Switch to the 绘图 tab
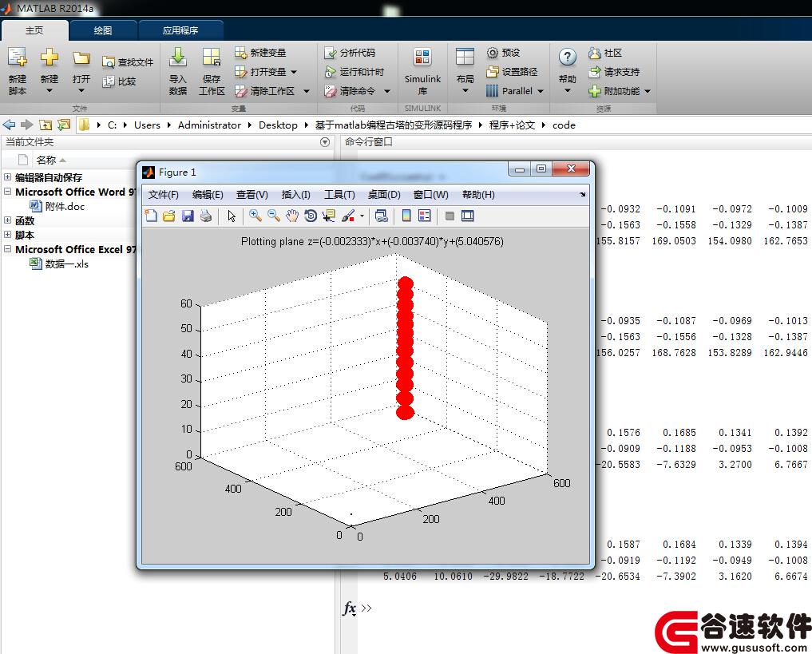Viewport: 812px width, 654px height. point(102,30)
